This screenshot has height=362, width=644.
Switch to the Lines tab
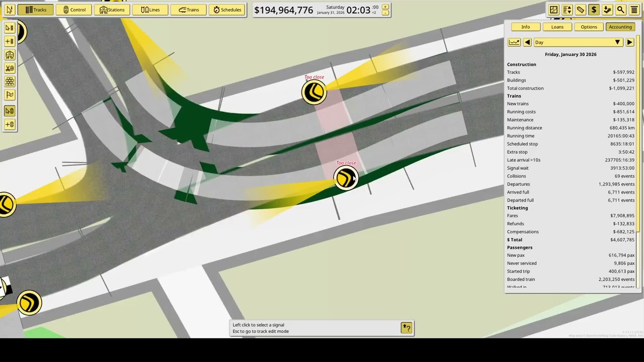pos(150,10)
